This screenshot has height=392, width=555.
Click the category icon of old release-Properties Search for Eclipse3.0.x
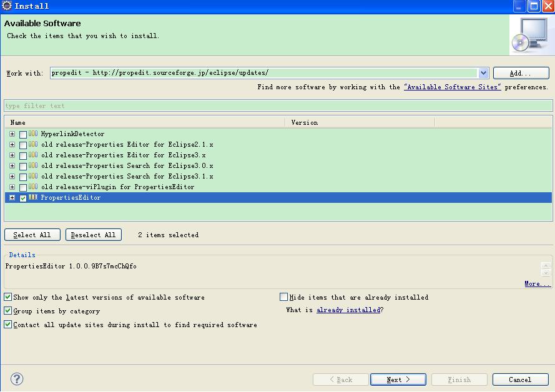point(33,165)
